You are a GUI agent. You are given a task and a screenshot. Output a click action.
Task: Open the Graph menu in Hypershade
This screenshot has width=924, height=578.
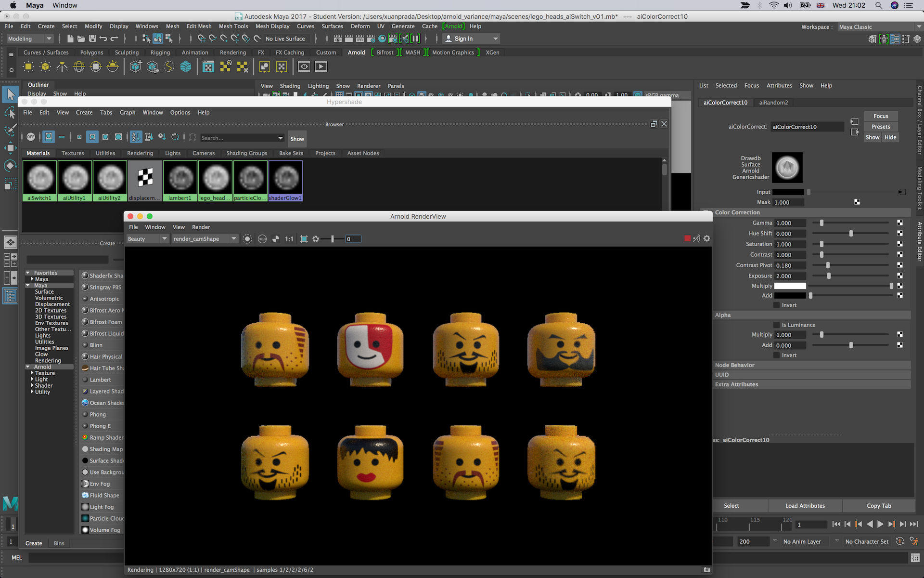click(127, 112)
